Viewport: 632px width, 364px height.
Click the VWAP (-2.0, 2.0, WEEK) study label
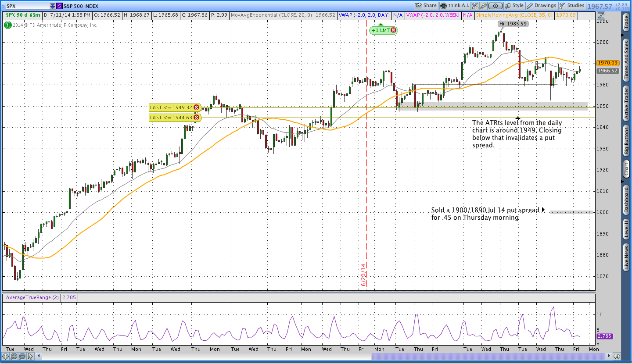tap(434, 15)
